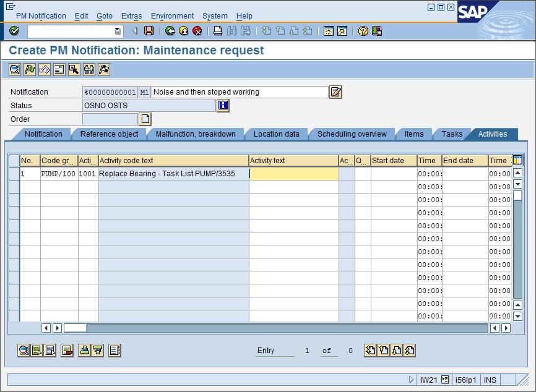Image resolution: width=536 pixels, height=392 pixels.
Task: Click the PUMP/100 code group cell
Action: click(x=59, y=174)
